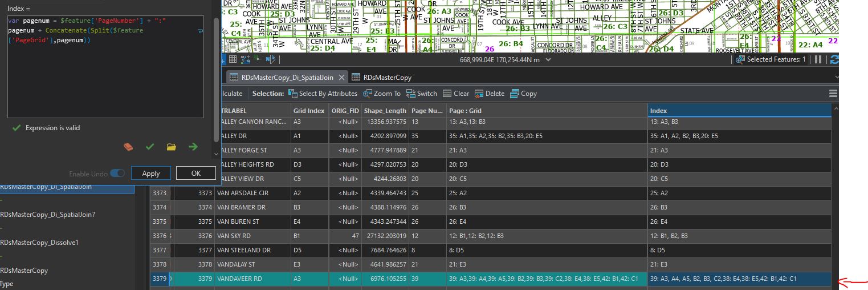The image size is (868, 290).
Task: Click the Apply button
Action: (x=151, y=174)
